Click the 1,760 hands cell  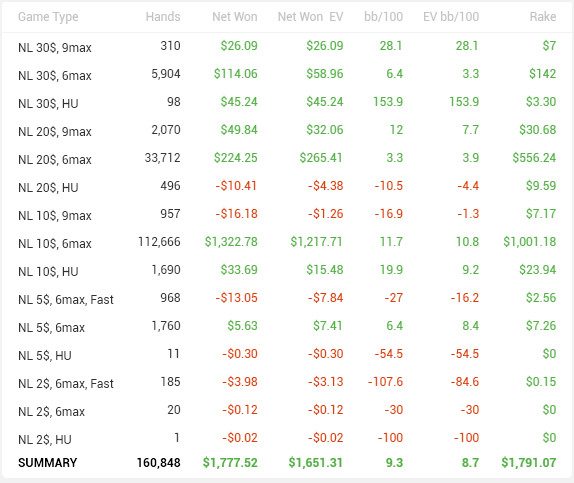166,326
